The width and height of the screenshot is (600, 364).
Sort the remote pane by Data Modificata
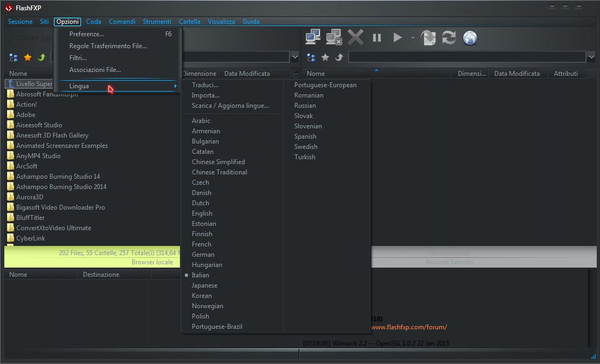coord(518,74)
